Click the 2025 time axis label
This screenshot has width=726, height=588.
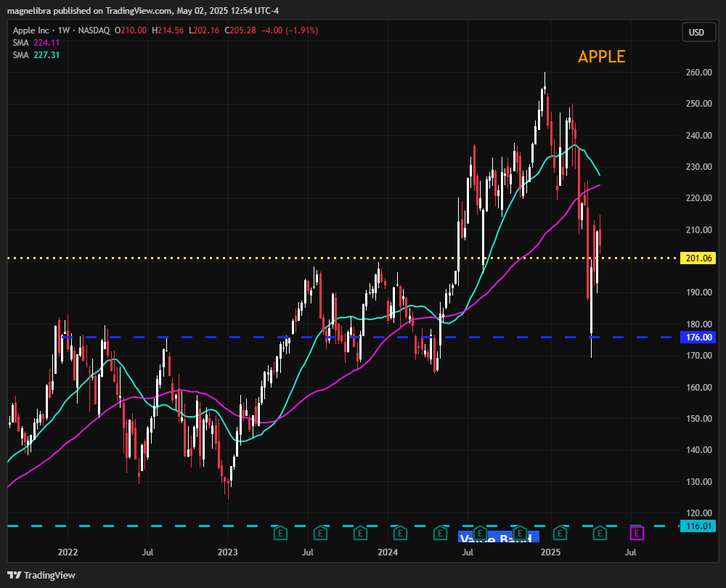point(550,552)
